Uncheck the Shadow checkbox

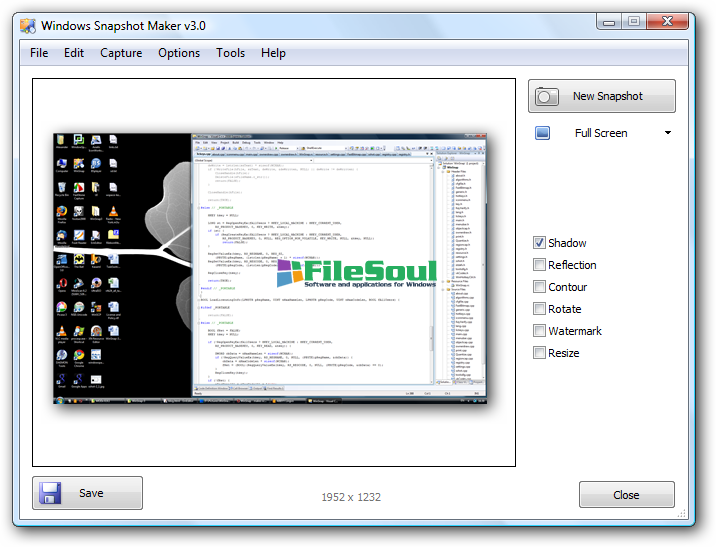[x=539, y=242]
